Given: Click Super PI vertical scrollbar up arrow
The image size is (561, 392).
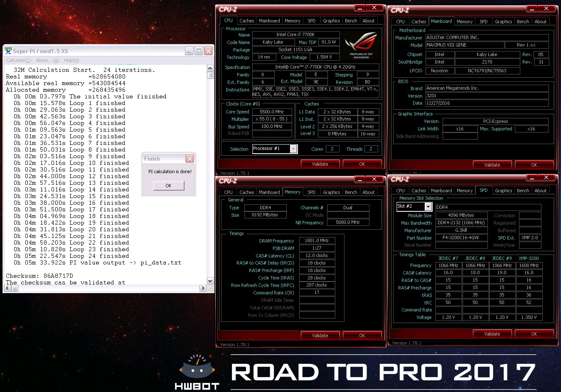Looking at the screenshot, I should [x=210, y=68].
